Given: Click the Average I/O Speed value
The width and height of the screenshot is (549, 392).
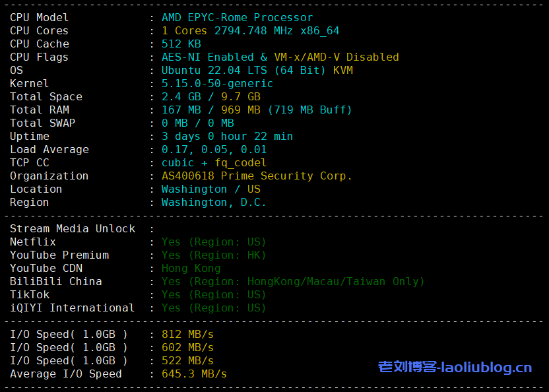Looking at the screenshot, I should point(194,374).
